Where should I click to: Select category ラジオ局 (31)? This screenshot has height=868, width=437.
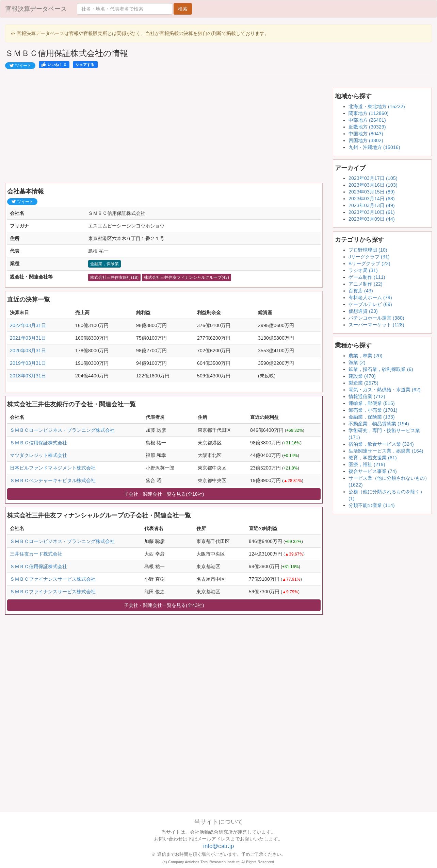tap(363, 270)
